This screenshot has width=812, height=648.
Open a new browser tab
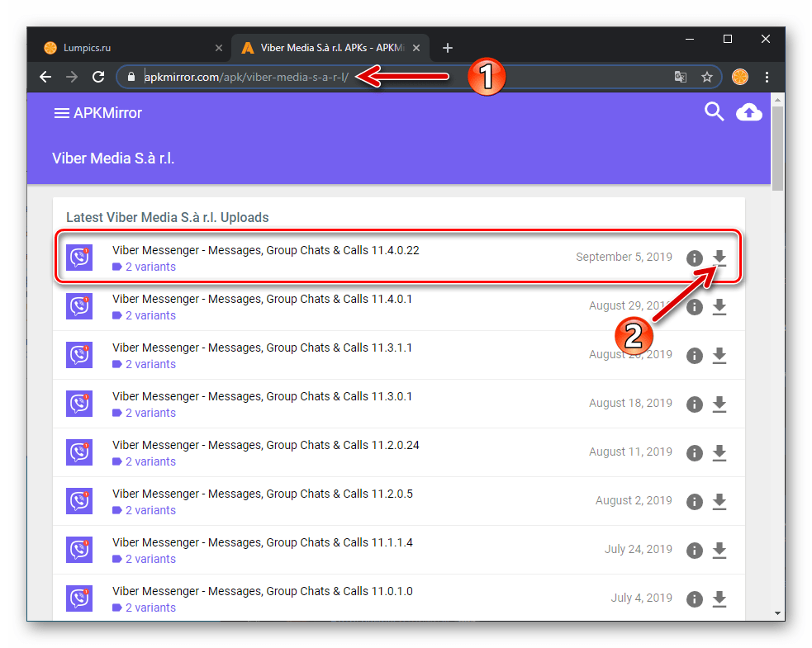point(448,48)
